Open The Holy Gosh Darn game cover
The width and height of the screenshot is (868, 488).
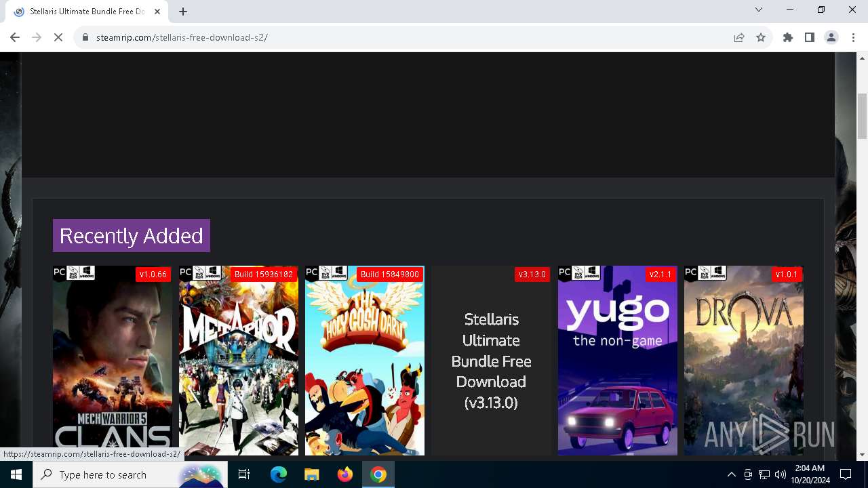click(x=365, y=361)
